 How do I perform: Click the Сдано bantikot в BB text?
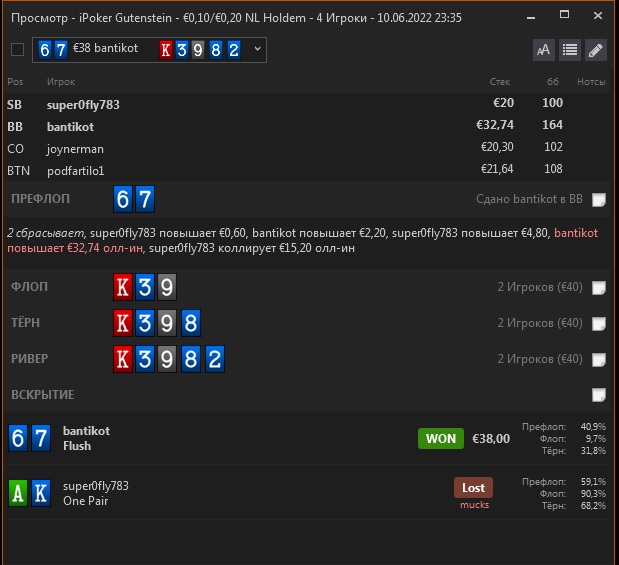(x=529, y=199)
